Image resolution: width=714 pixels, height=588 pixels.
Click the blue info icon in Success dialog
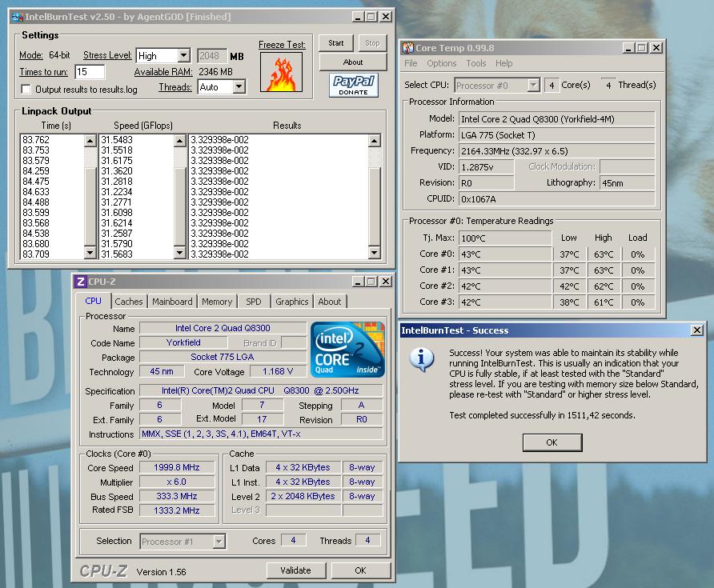click(x=421, y=359)
